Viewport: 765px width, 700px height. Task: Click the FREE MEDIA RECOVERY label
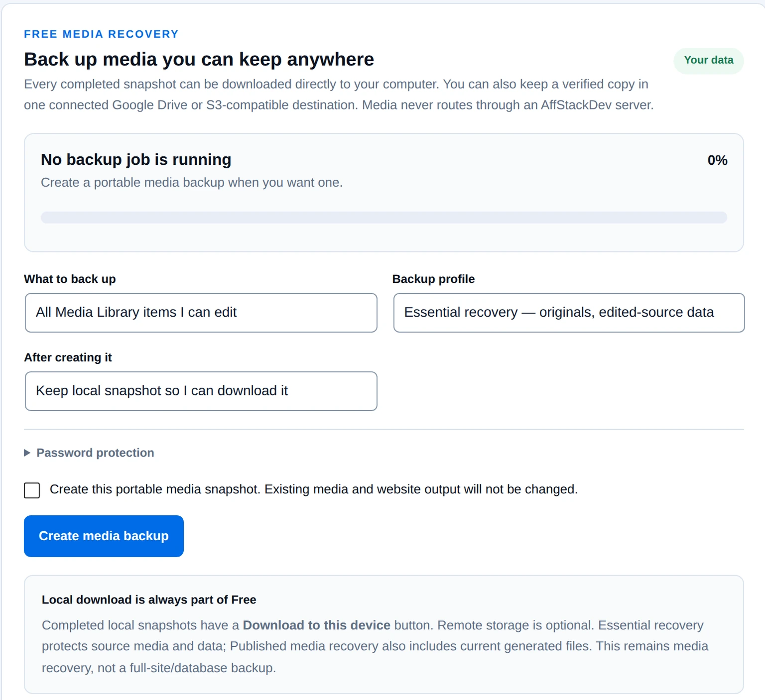[101, 34]
